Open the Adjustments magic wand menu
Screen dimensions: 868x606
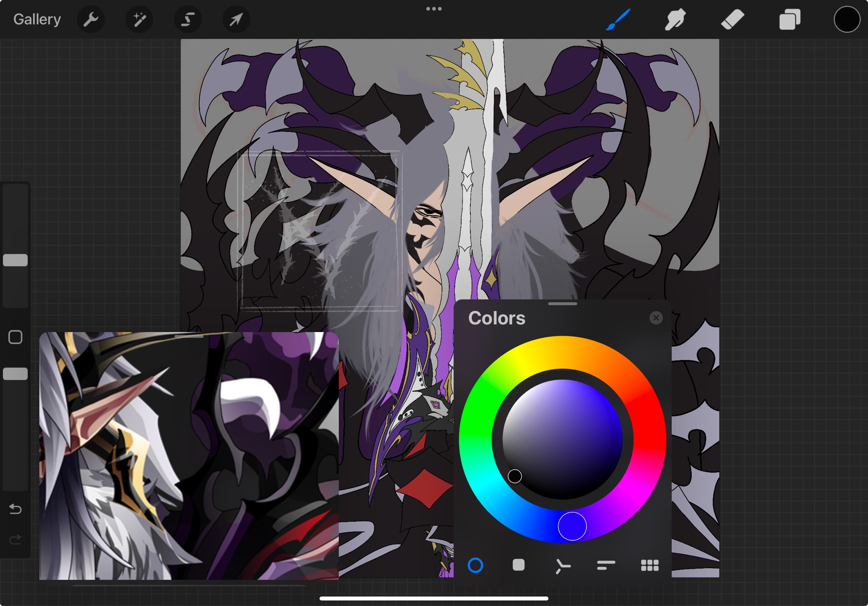(139, 19)
